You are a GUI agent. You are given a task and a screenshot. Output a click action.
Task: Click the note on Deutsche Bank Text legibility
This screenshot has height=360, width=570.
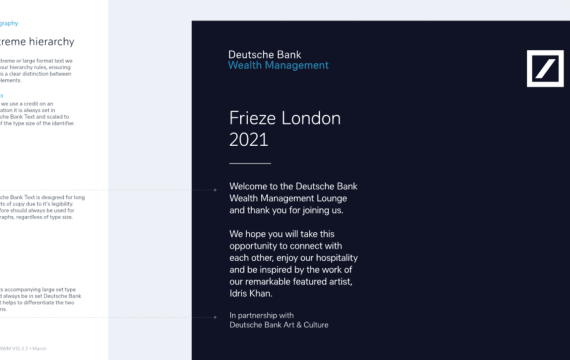coord(42,207)
